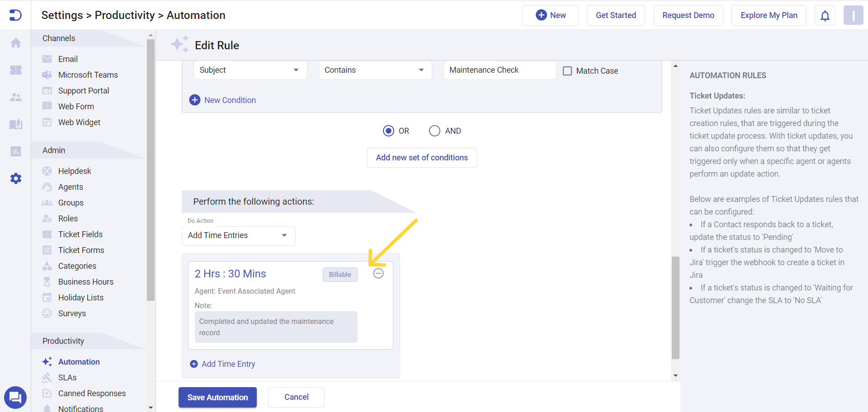868x412 pixels.
Task: Go to Surveys in Admin menu
Action: (x=72, y=313)
